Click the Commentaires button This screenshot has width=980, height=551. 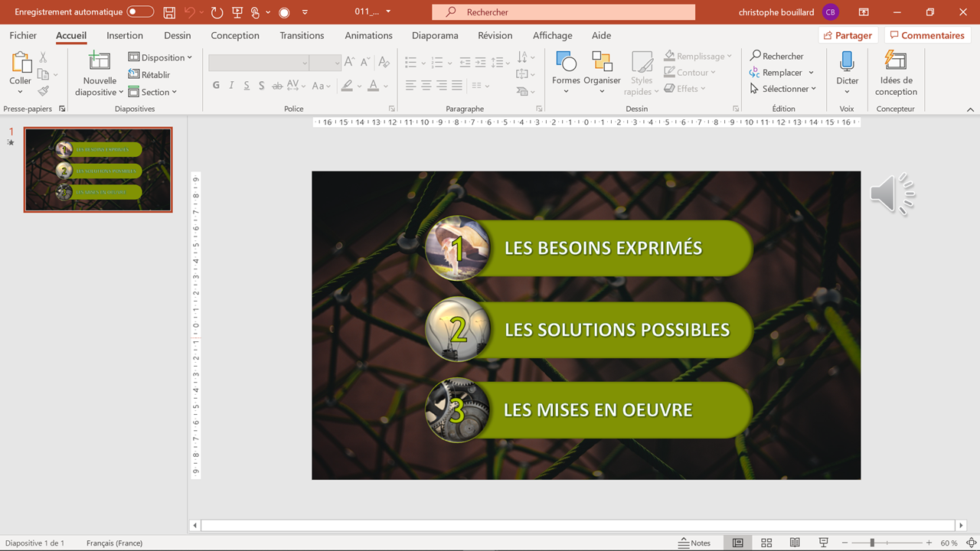[926, 35]
